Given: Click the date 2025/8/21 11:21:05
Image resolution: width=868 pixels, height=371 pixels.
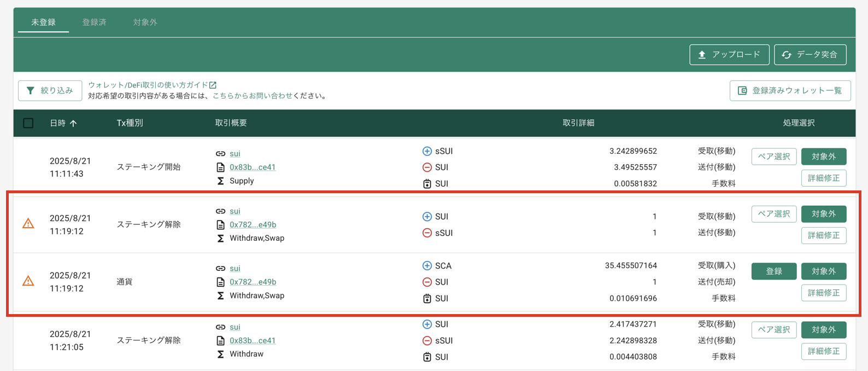Looking at the screenshot, I should (70, 340).
